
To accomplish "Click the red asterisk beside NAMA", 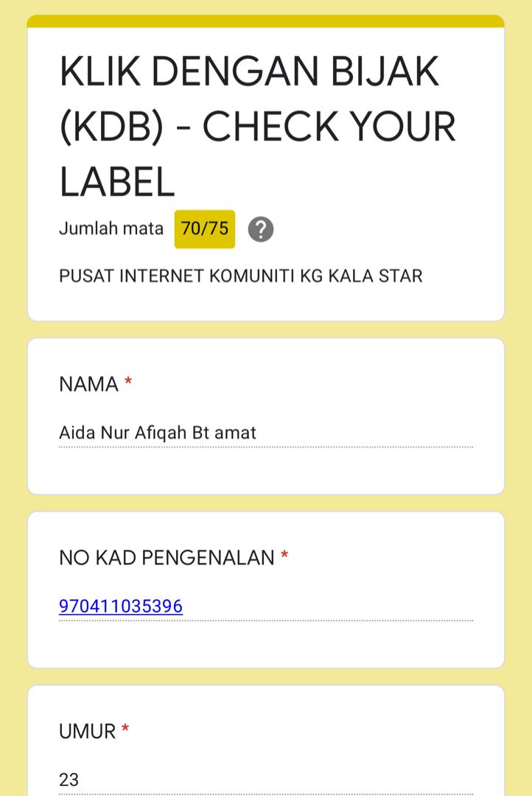I will [x=128, y=383].
